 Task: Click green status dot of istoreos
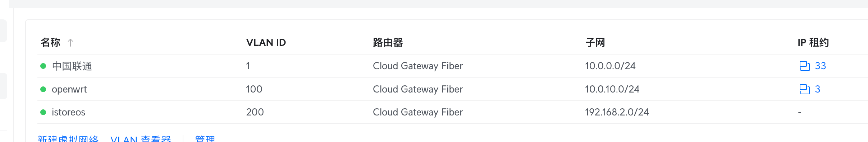point(43,112)
